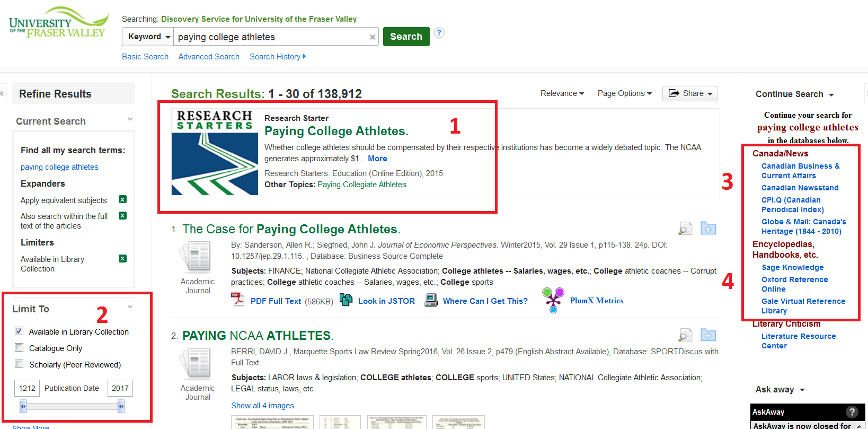Screen dimensions: 868x429
Task: Select the right publication date slider handle
Action: point(121,407)
